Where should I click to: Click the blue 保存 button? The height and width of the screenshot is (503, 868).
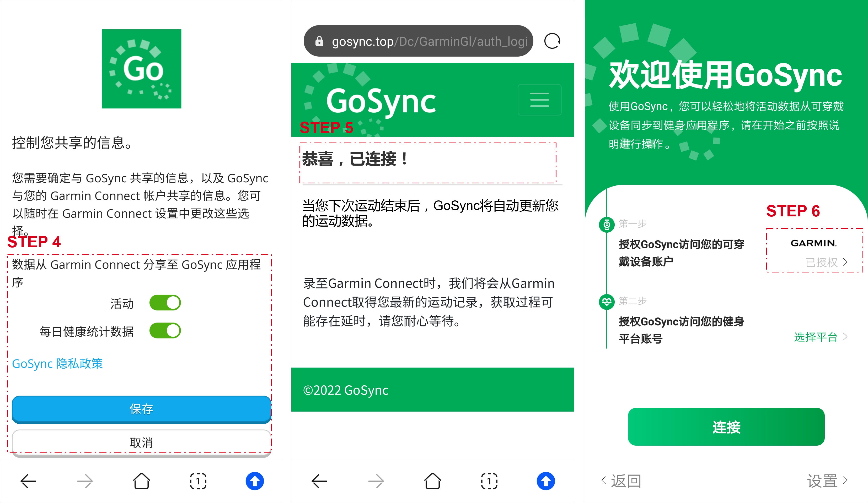[142, 409]
